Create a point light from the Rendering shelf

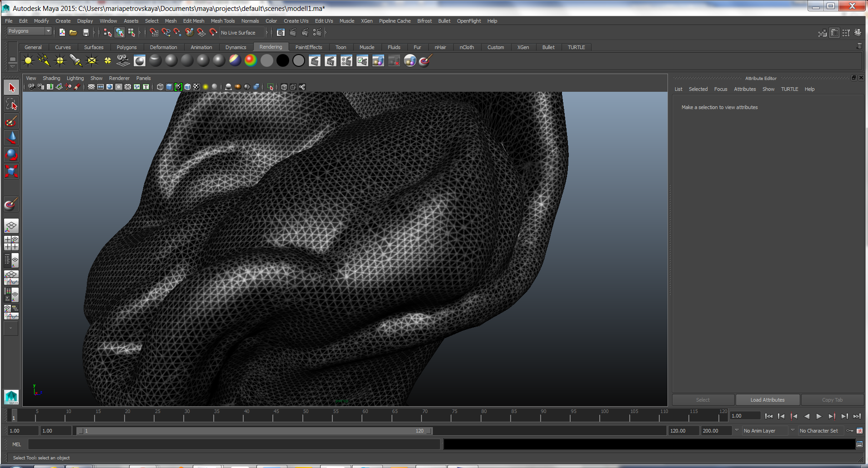[60, 60]
